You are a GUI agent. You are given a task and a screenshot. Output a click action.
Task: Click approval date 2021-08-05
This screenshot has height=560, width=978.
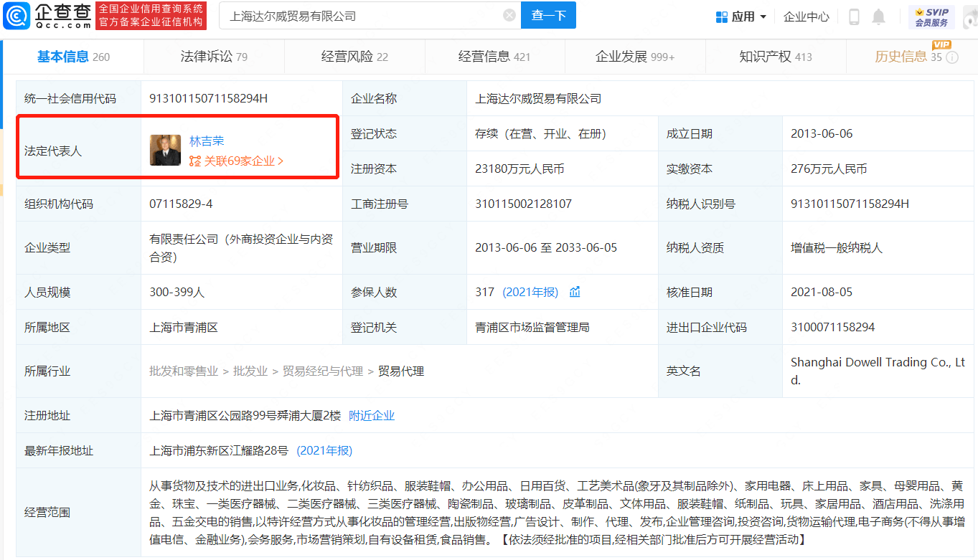(x=822, y=292)
